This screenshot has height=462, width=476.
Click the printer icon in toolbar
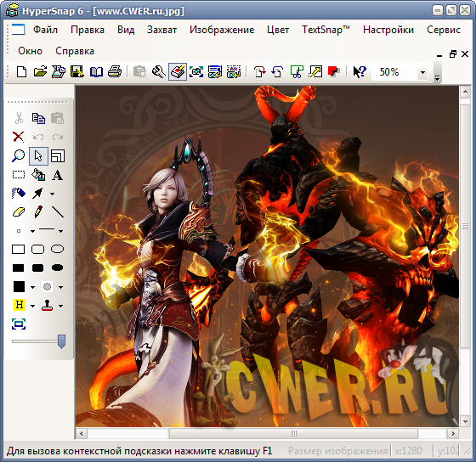(115, 72)
